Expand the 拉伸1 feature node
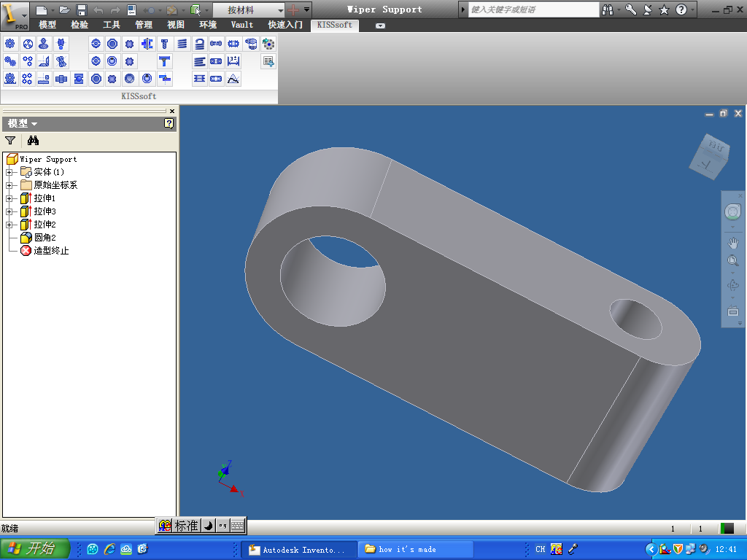 9,198
